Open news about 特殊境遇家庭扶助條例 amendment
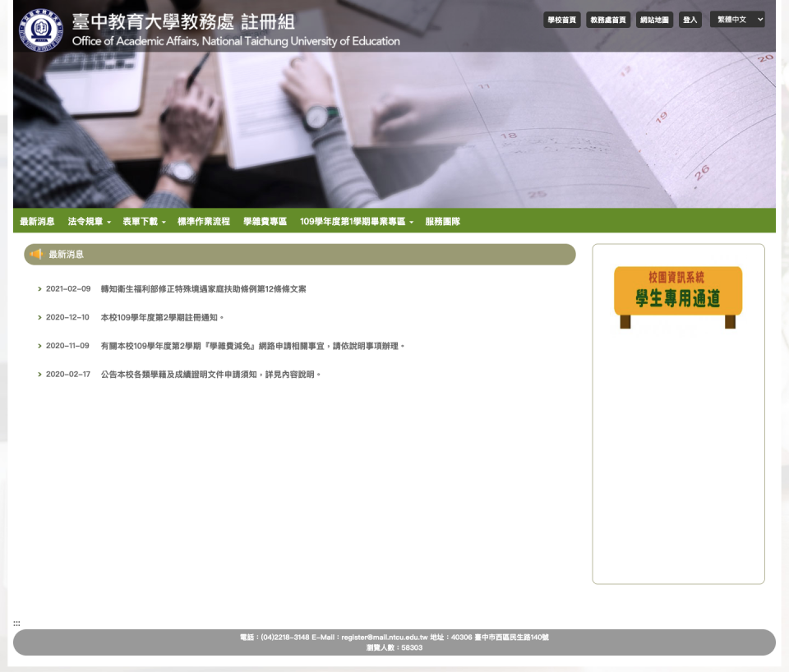The height and width of the screenshot is (672, 789). (203, 289)
